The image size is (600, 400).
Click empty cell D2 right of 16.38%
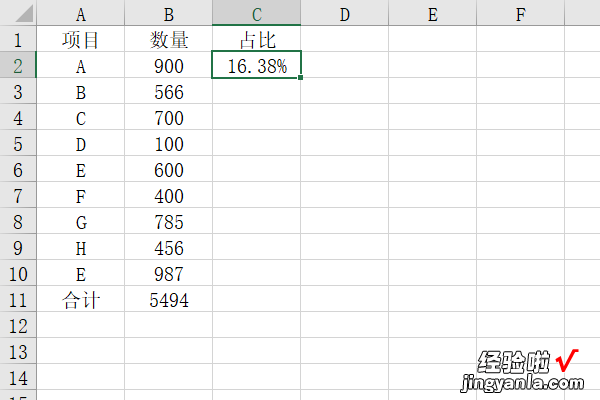click(345, 65)
